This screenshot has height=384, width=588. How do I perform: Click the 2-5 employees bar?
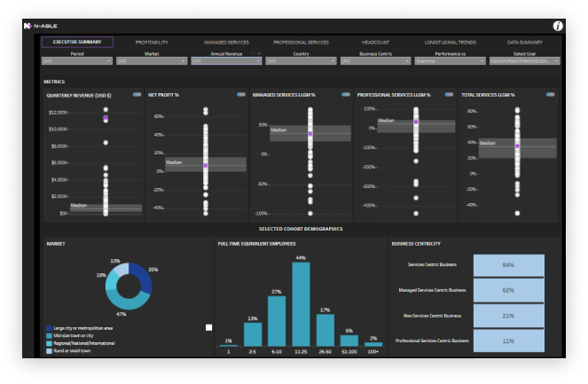coord(253,334)
